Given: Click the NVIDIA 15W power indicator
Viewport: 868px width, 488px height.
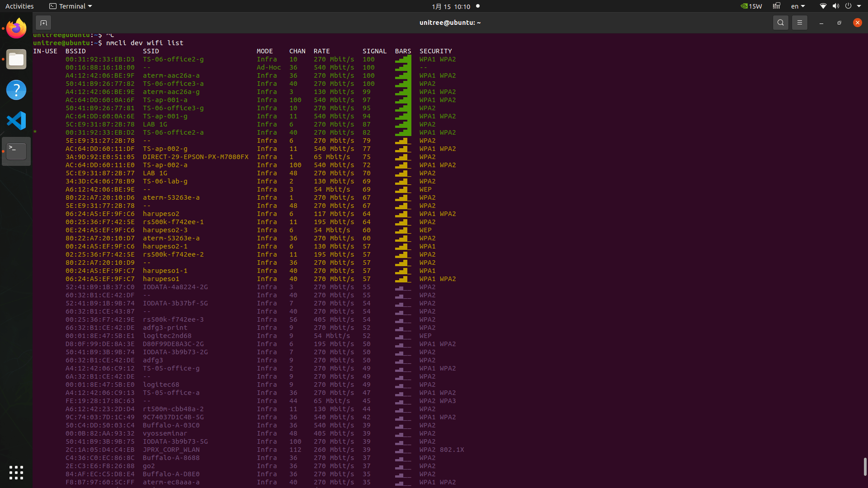Looking at the screenshot, I should point(751,6).
